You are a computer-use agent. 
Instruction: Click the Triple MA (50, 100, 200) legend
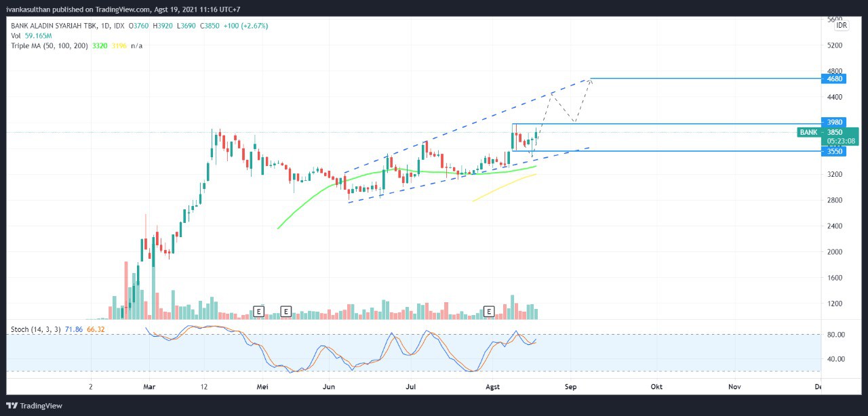click(50, 45)
